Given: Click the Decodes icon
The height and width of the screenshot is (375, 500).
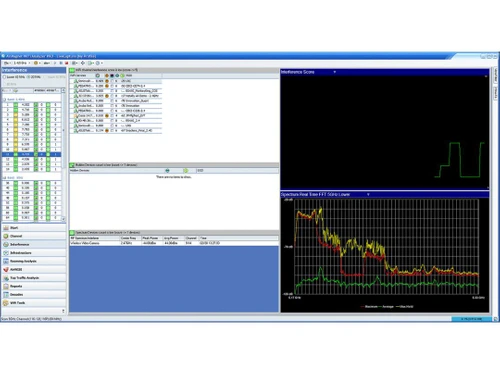Looking at the screenshot, I should [6, 294].
